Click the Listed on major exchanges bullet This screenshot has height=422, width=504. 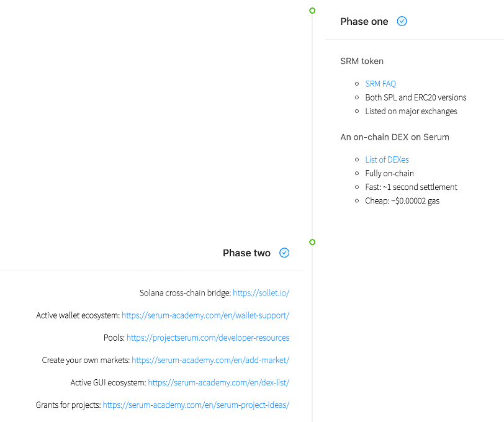[411, 111]
